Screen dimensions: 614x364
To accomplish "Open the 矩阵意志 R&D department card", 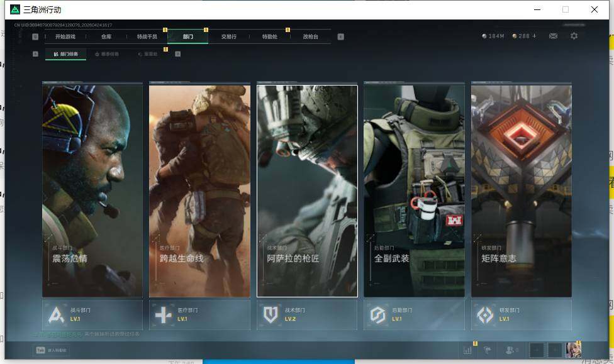I will (x=522, y=190).
